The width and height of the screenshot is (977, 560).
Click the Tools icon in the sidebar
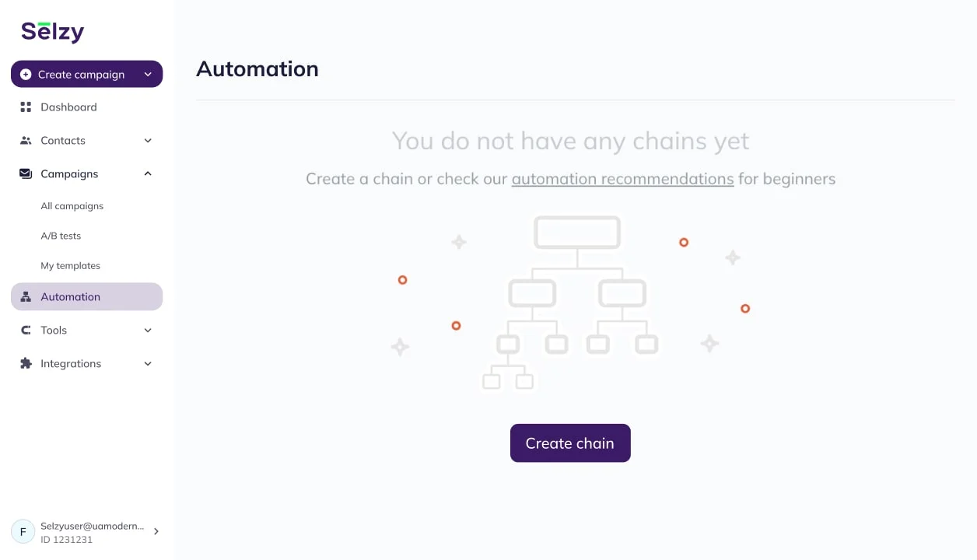pos(26,330)
